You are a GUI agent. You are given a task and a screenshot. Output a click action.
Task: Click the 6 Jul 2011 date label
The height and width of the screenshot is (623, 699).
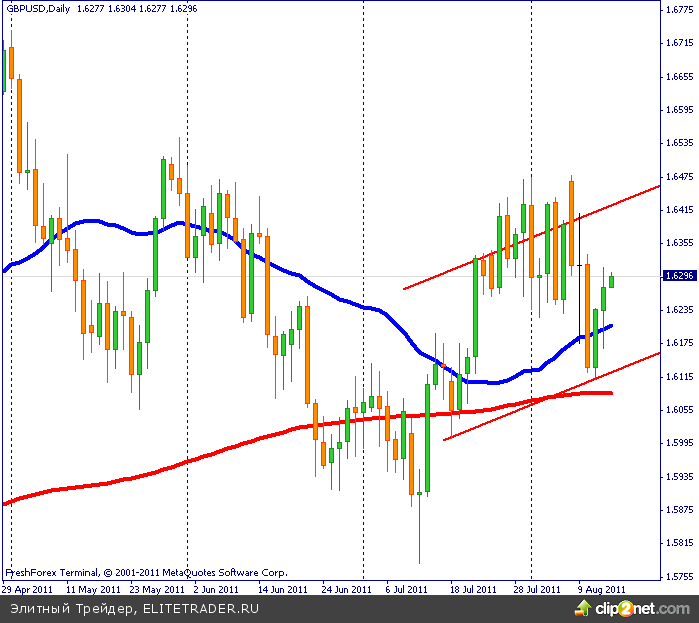406,589
